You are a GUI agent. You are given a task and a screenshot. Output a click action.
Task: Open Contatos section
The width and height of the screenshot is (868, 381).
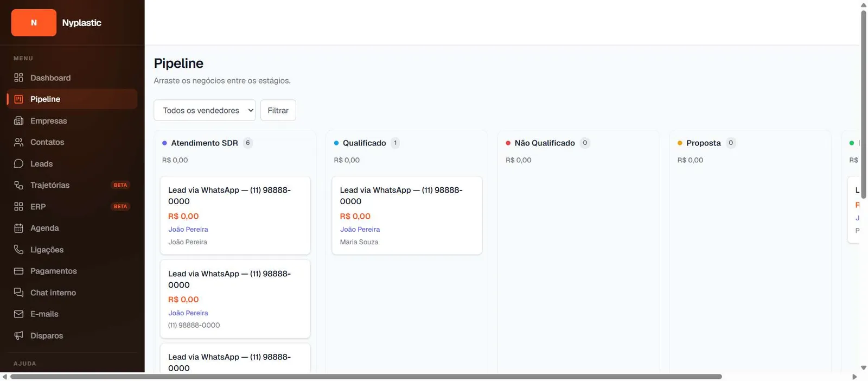point(72,142)
